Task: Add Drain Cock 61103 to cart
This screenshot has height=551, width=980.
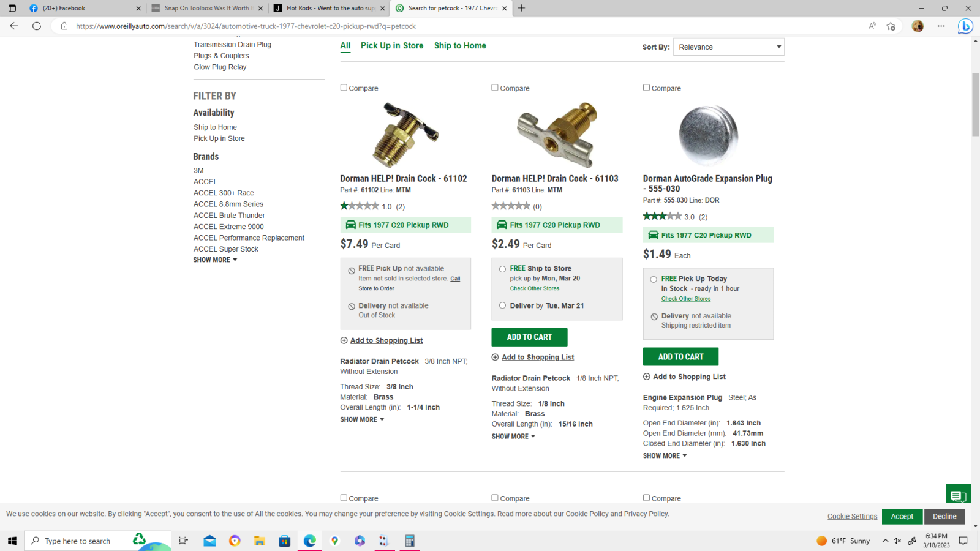Action: pos(529,337)
